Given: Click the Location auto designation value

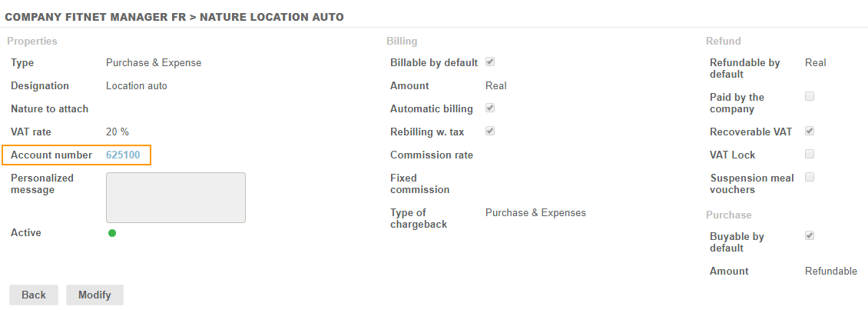Looking at the screenshot, I should click(136, 86).
